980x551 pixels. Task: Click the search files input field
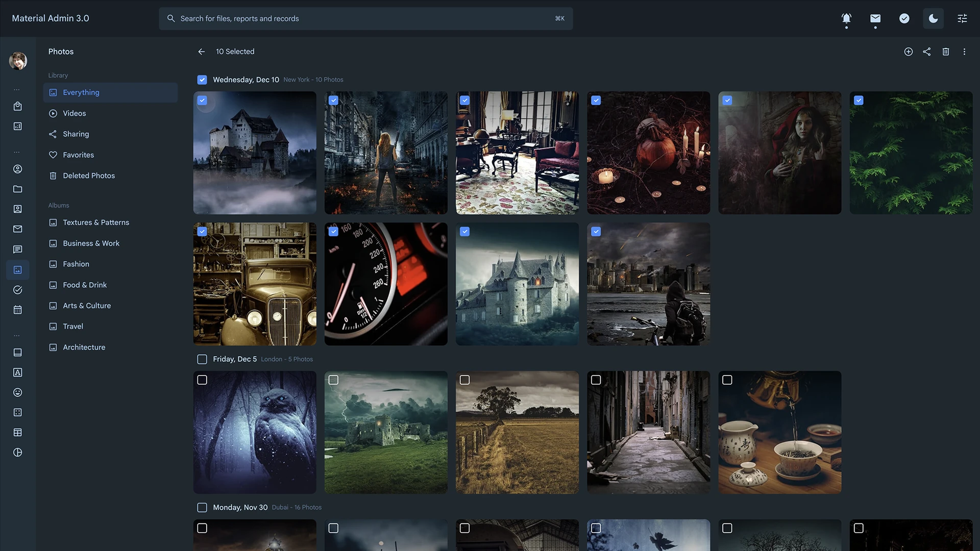365,18
